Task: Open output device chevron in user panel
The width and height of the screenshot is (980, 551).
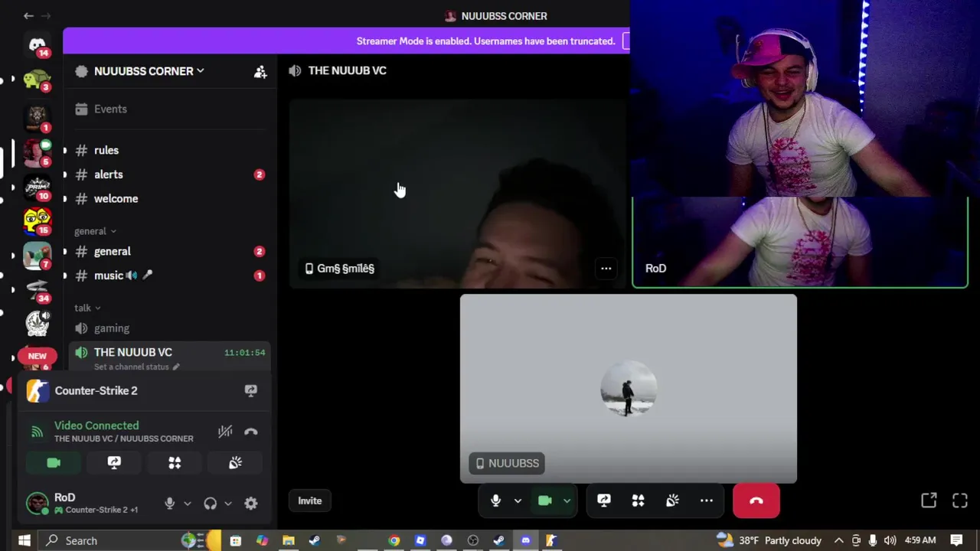Action: (x=227, y=504)
